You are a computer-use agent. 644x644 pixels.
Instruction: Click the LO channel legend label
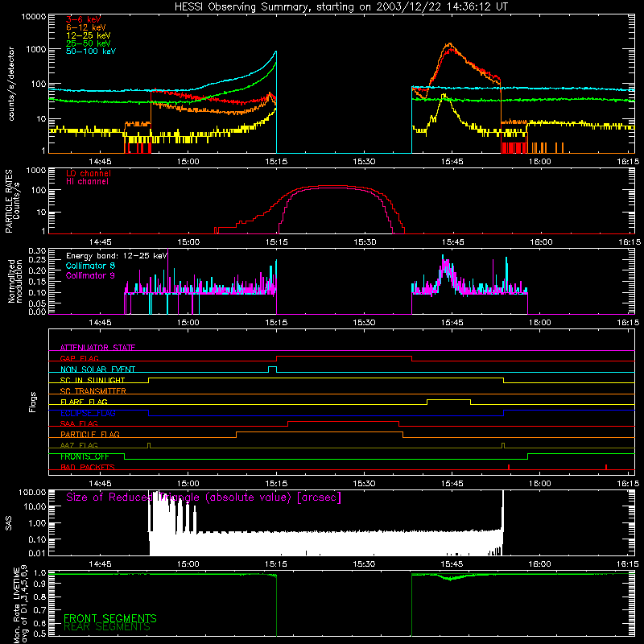click(x=89, y=173)
